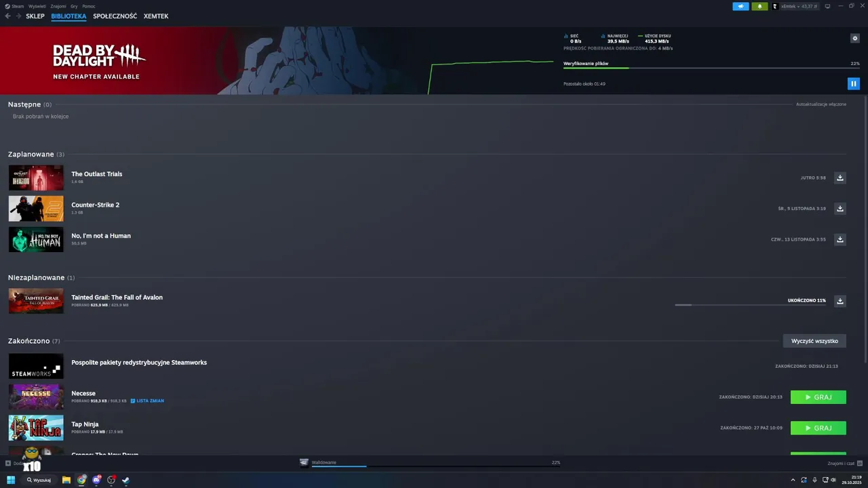Click the Tap Ninja thumbnail
868x488 pixels.
(x=36, y=428)
